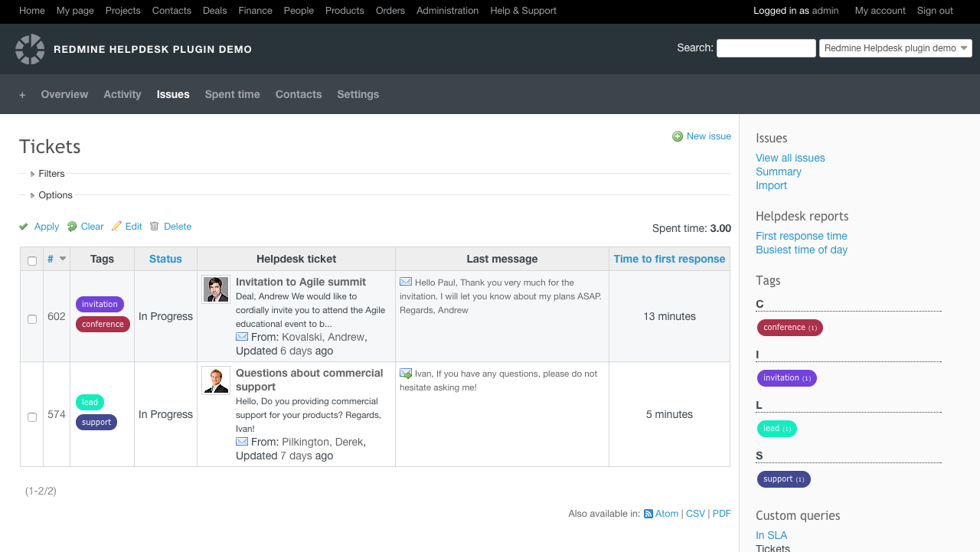Switch to the Spent time tab
980x552 pixels.
232,94
